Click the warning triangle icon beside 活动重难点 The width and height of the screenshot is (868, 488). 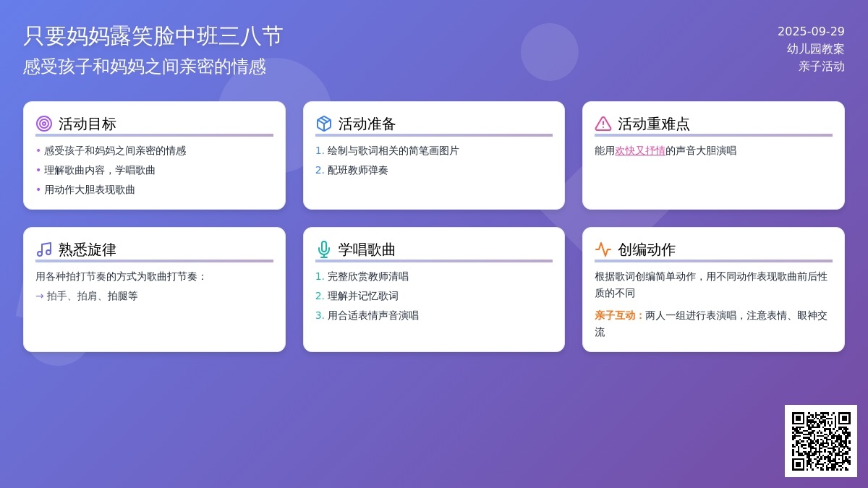603,124
